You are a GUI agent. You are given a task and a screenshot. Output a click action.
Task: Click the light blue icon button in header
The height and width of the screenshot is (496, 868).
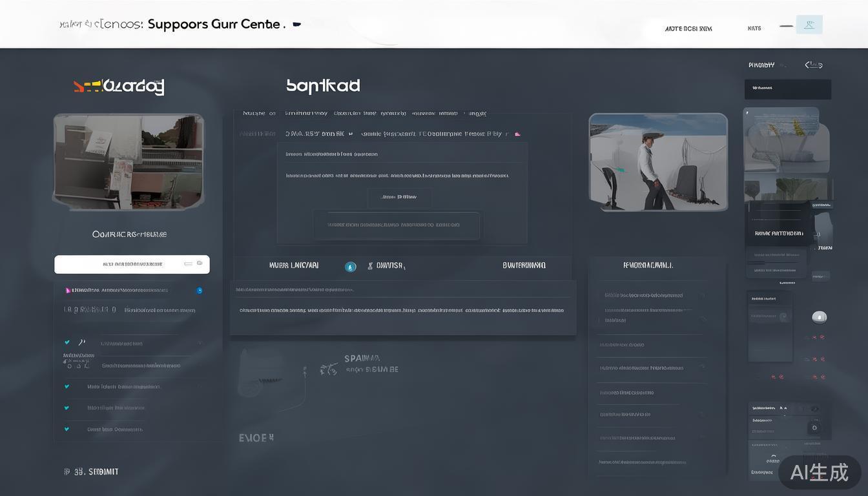(x=809, y=25)
